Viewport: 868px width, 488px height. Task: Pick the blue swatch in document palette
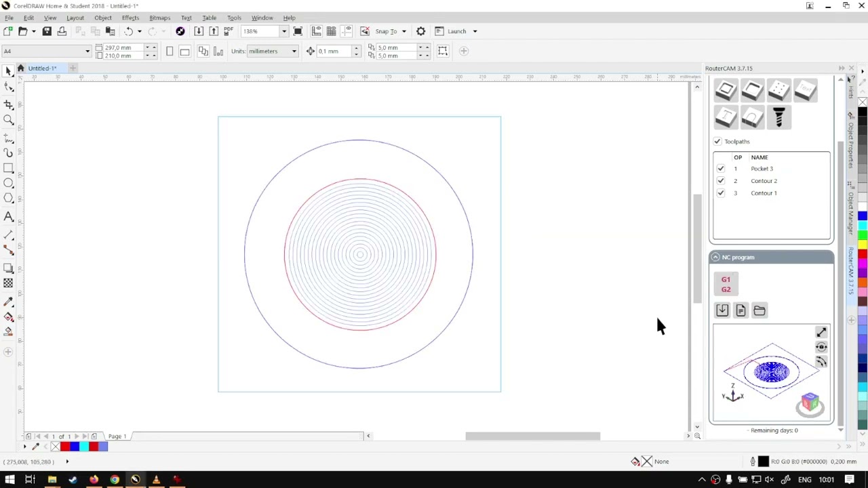[x=75, y=446]
